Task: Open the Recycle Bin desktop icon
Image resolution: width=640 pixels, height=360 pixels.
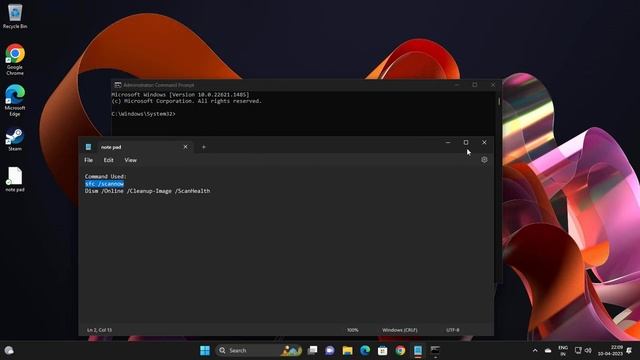Action: pos(15,16)
